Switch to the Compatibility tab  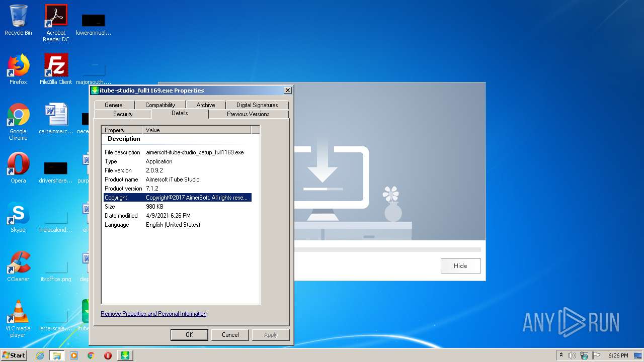pyautogui.click(x=160, y=105)
